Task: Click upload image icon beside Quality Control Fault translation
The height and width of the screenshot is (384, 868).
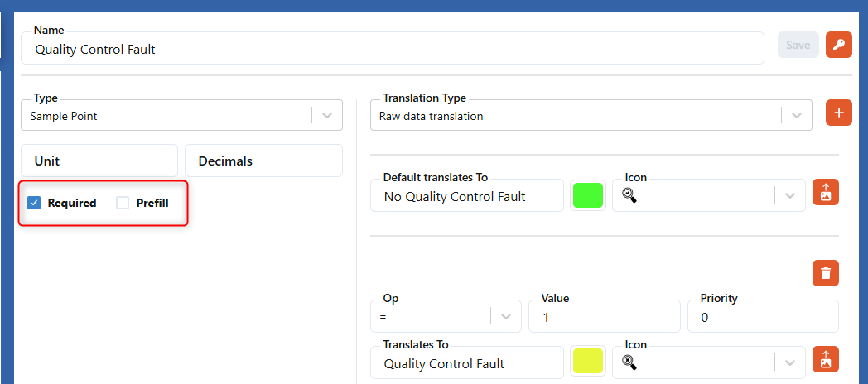Action: (x=825, y=360)
